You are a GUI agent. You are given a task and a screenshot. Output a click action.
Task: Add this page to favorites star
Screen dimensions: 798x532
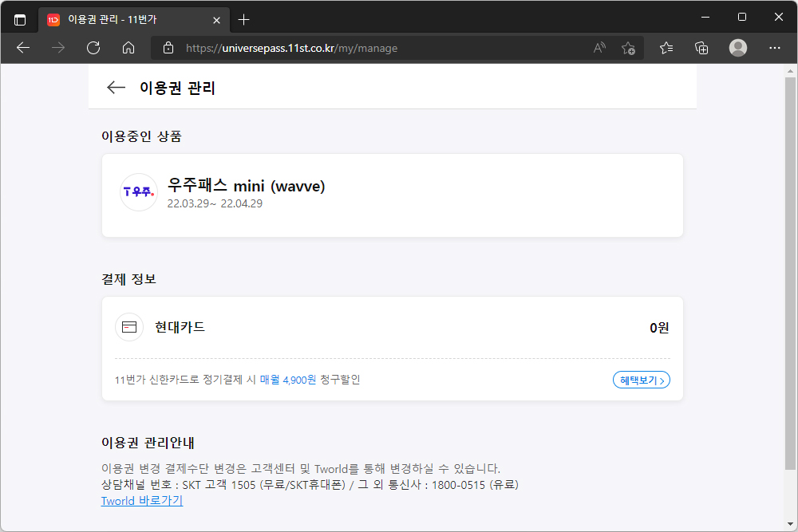coord(629,48)
